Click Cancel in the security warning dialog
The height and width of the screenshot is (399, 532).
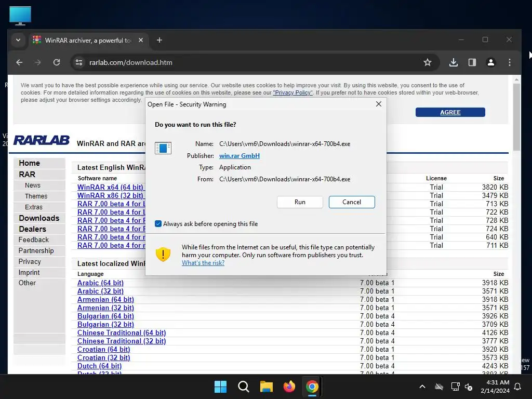(x=352, y=202)
